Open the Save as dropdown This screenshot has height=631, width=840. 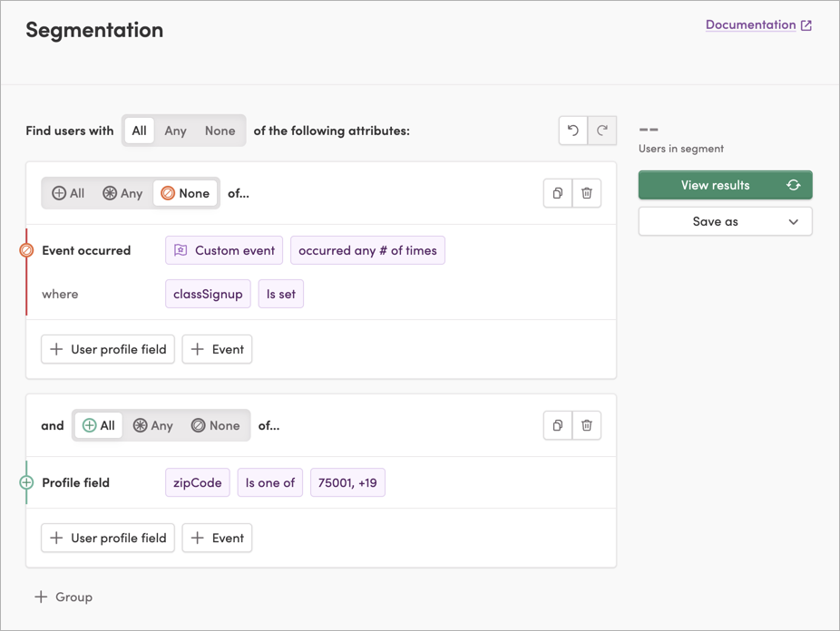point(725,221)
